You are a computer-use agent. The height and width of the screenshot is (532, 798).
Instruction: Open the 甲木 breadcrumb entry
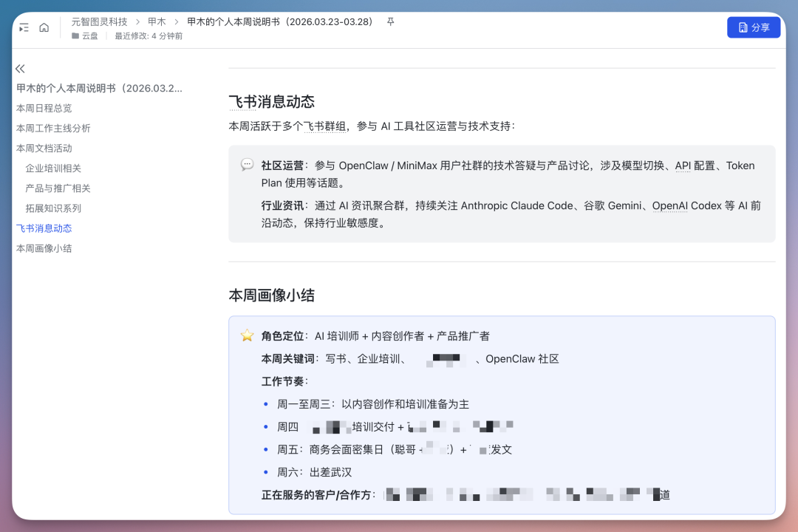tap(155, 21)
